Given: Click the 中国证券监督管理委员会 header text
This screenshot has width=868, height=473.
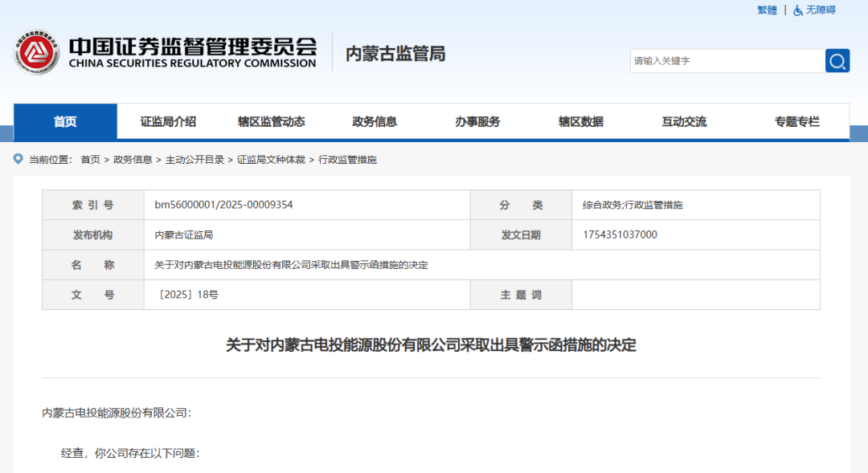Looking at the screenshot, I should (193, 47).
